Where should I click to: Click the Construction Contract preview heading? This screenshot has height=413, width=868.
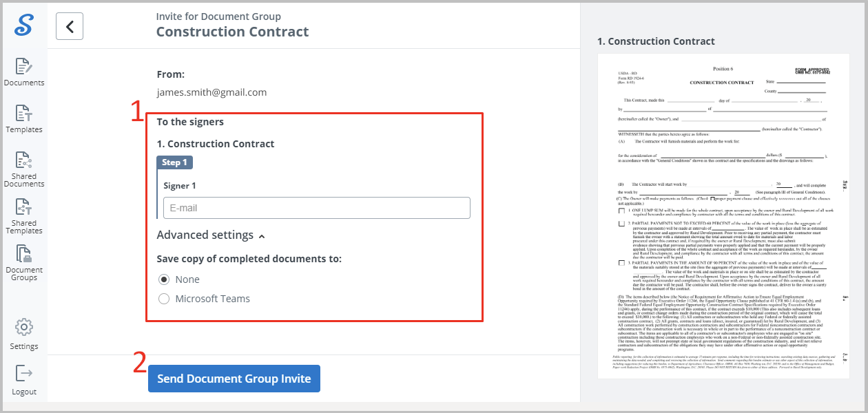(656, 41)
